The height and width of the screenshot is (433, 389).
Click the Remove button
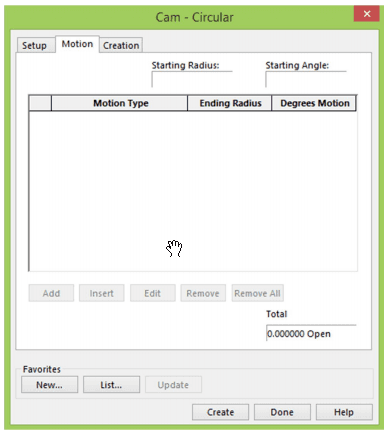coord(203,293)
